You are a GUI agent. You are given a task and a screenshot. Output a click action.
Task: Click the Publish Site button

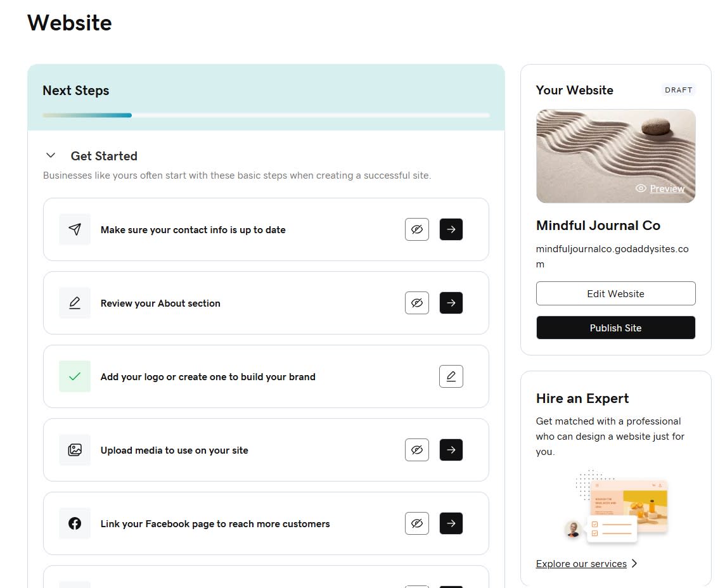(615, 328)
